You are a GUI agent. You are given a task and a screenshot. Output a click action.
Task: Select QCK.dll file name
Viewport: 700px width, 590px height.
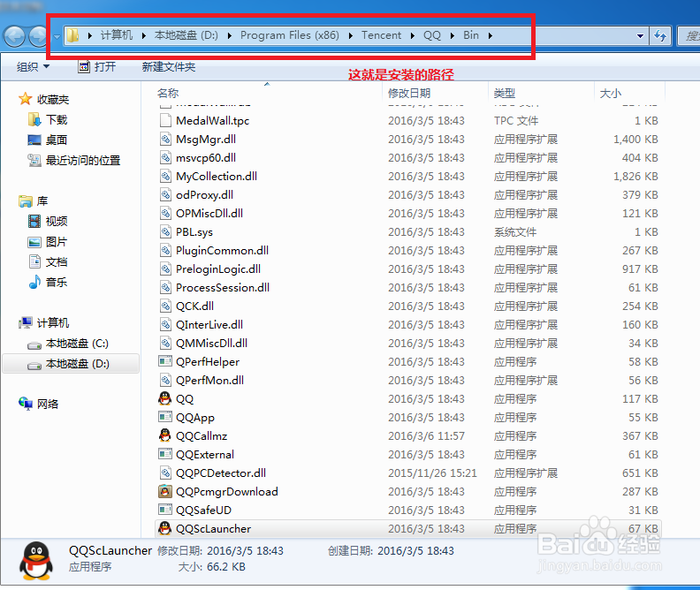click(194, 306)
